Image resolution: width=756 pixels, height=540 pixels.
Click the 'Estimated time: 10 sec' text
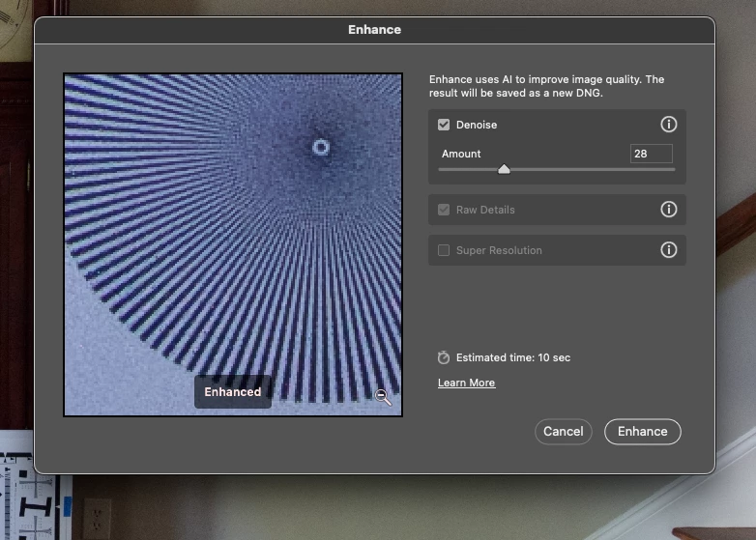[x=513, y=357]
